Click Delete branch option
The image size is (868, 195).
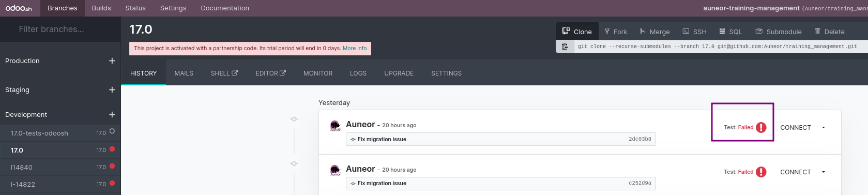(830, 32)
